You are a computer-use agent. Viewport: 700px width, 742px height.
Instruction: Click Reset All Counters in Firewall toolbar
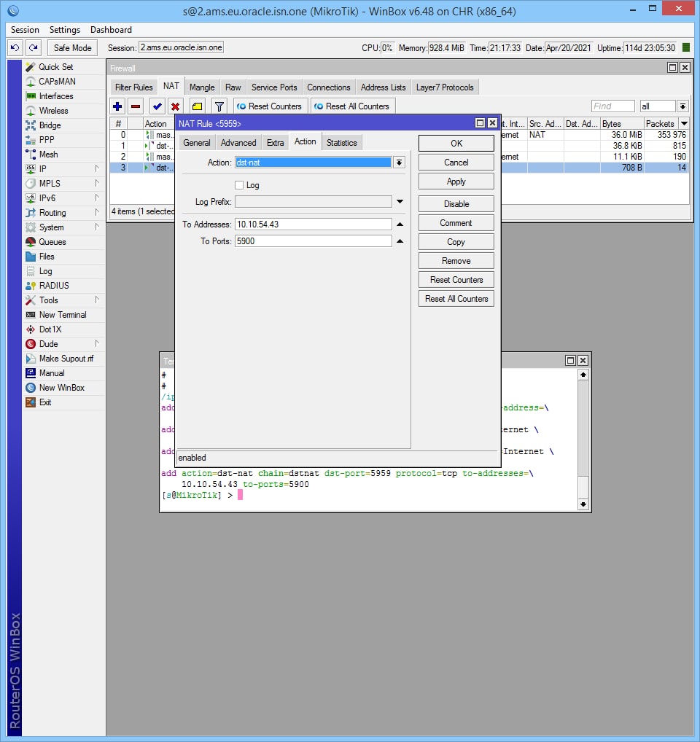353,106
